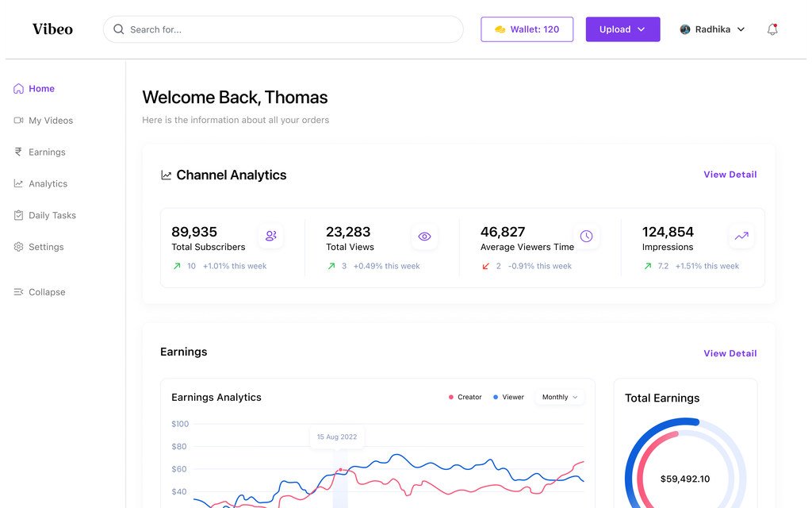Click the wallet coins icon

500,29
